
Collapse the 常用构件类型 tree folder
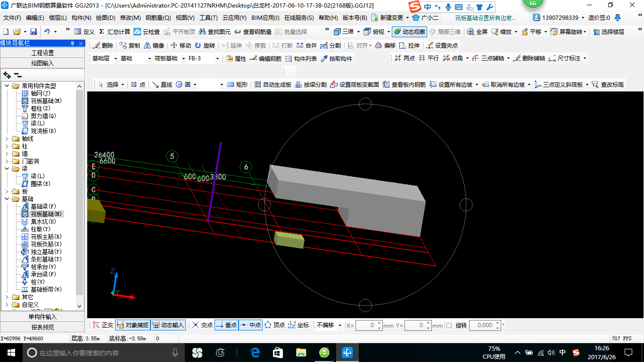[7, 86]
